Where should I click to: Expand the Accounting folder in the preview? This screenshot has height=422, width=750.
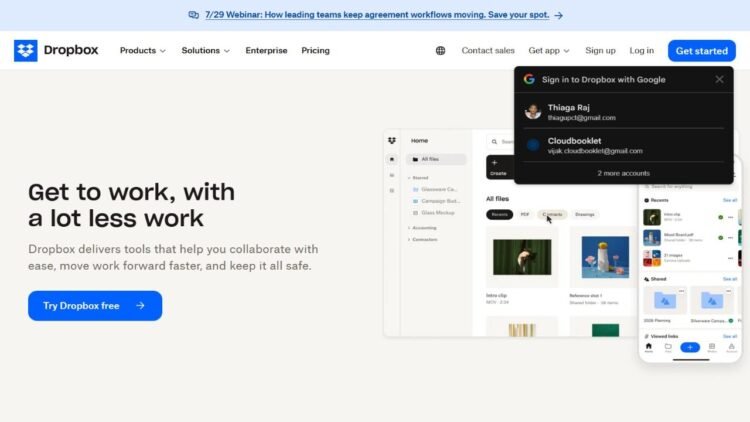[422, 228]
